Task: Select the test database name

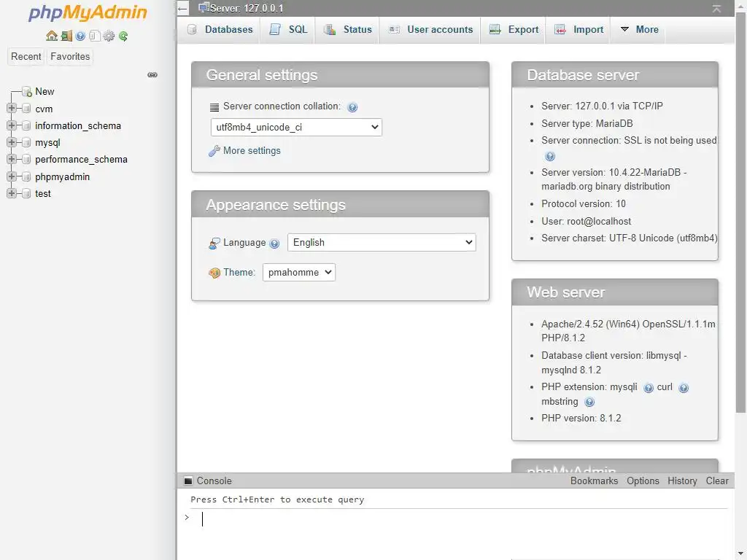Action: (43, 194)
